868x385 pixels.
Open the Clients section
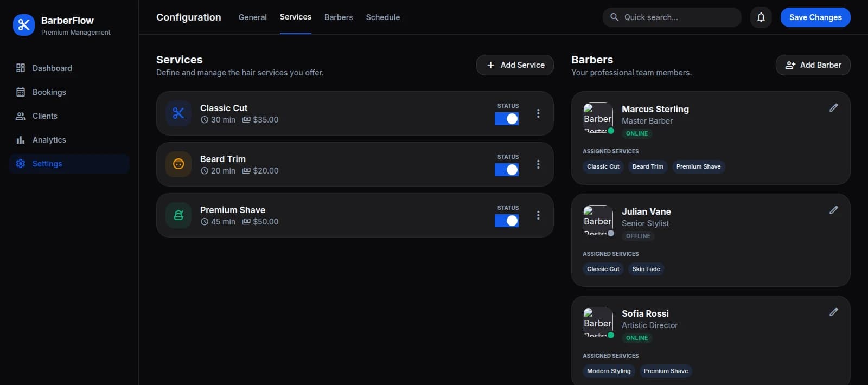pos(69,116)
